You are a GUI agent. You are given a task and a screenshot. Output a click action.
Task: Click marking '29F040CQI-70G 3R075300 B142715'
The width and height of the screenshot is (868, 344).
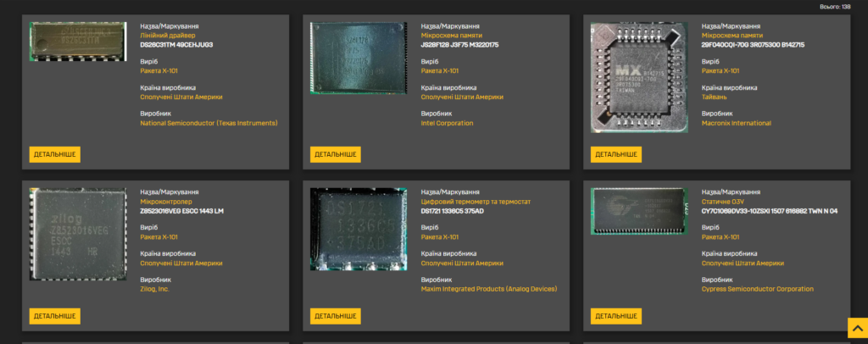pos(753,45)
